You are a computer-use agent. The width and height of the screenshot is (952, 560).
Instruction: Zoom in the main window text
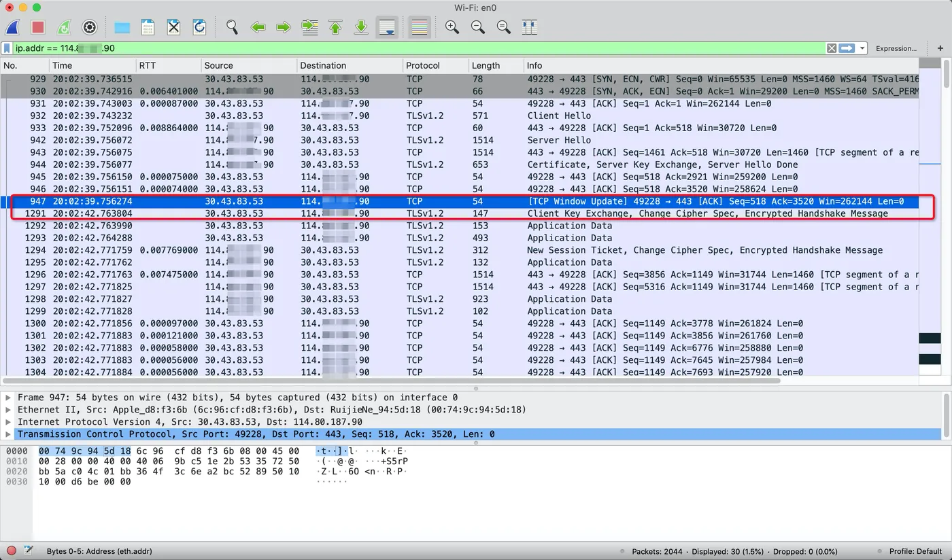coord(452,27)
